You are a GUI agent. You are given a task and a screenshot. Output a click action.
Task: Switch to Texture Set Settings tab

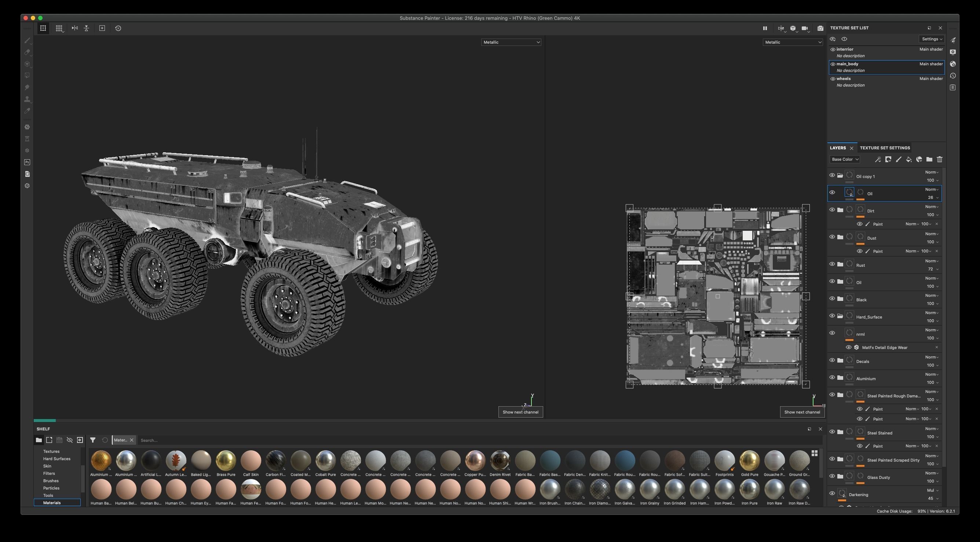pos(885,148)
